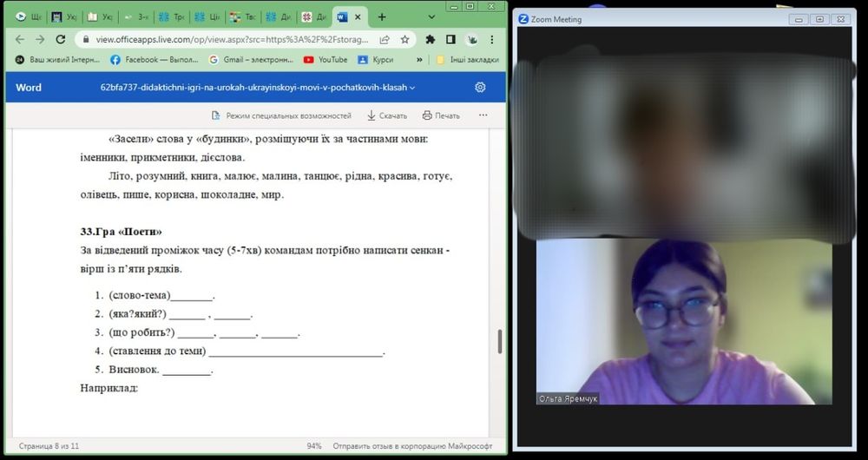Image resolution: width=868 pixels, height=460 pixels.
Task: Switch to the first 'Ук' tab with floppy icon
Action: click(x=63, y=17)
